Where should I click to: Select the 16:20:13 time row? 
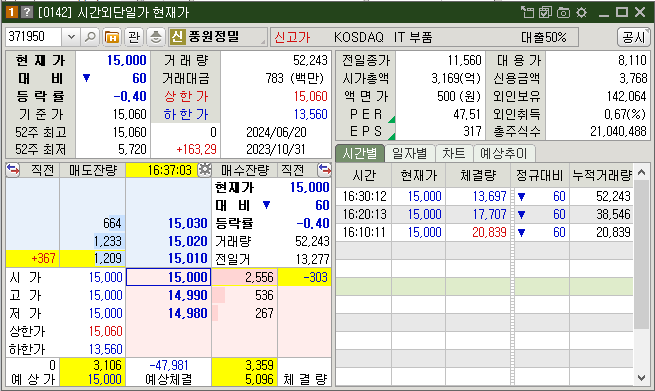click(485, 214)
